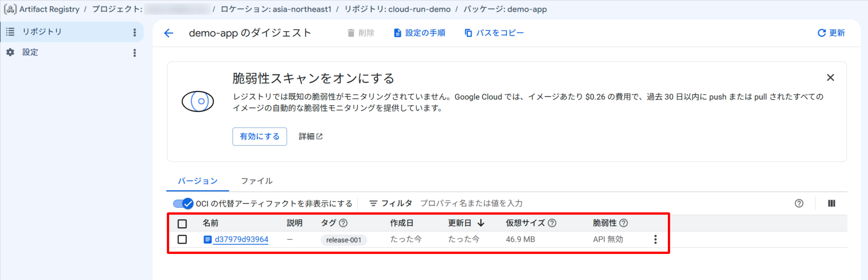
Task: Toggle OCI の代替アーティファクトを非表示にする switch
Action: click(183, 204)
